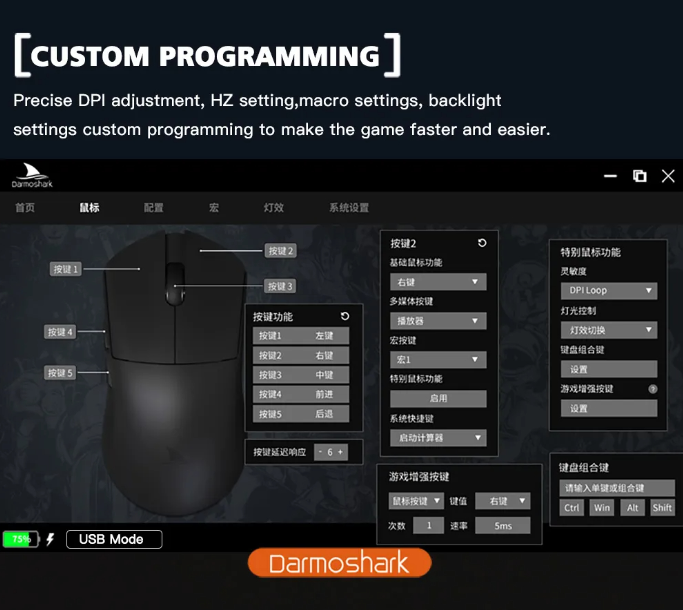The image size is (683, 610).
Task: Expand the 鼠标按键 dropdown
Action: [x=416, y=501]
